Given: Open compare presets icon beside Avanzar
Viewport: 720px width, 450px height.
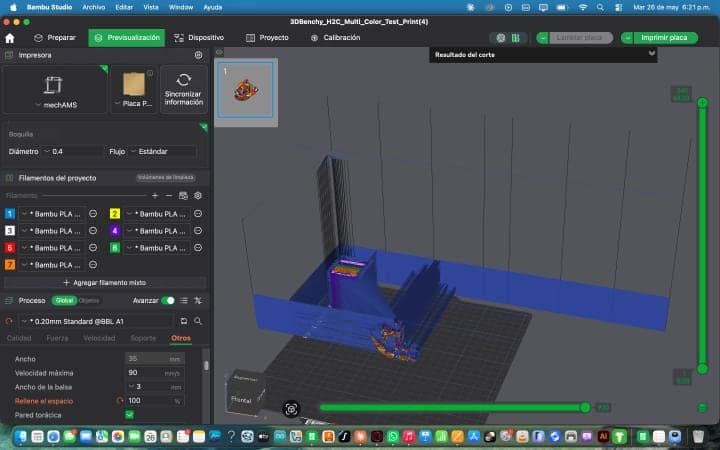Looking at the screenshot, I should tap(198, 301).
